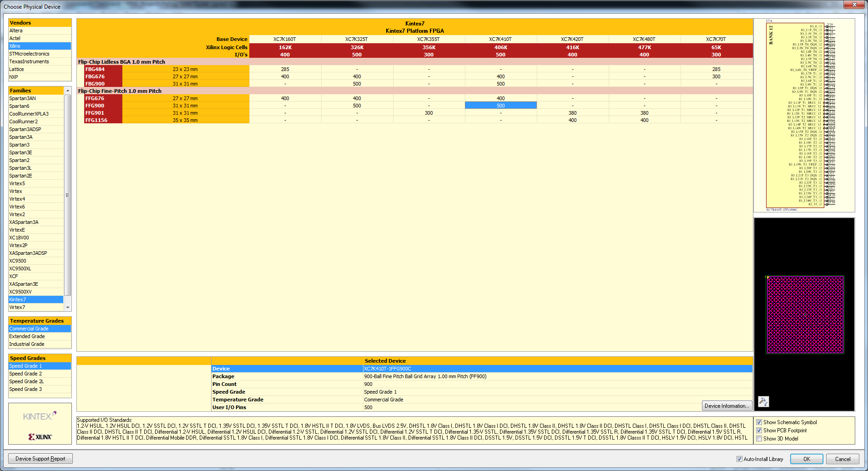
Task: Select XC9500XL family
Action: click(36, 268)
